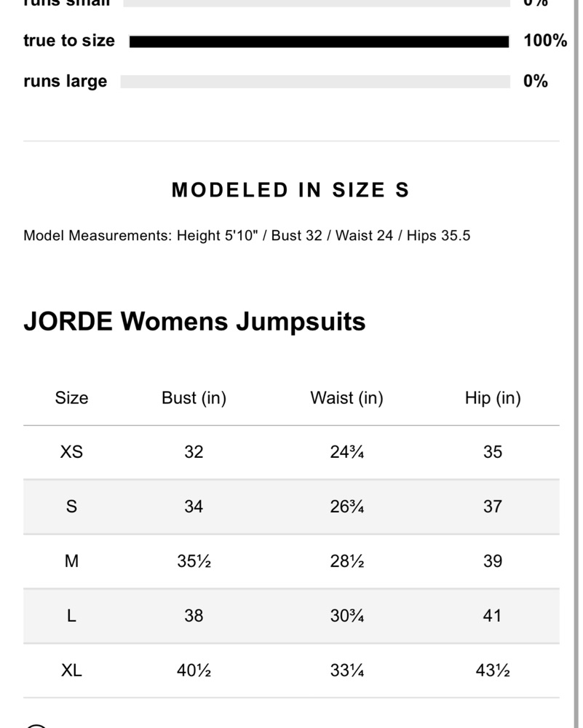Click the L waist value 30¾
The width and height of the screenshot is (583, 728).
pos(346,616)
